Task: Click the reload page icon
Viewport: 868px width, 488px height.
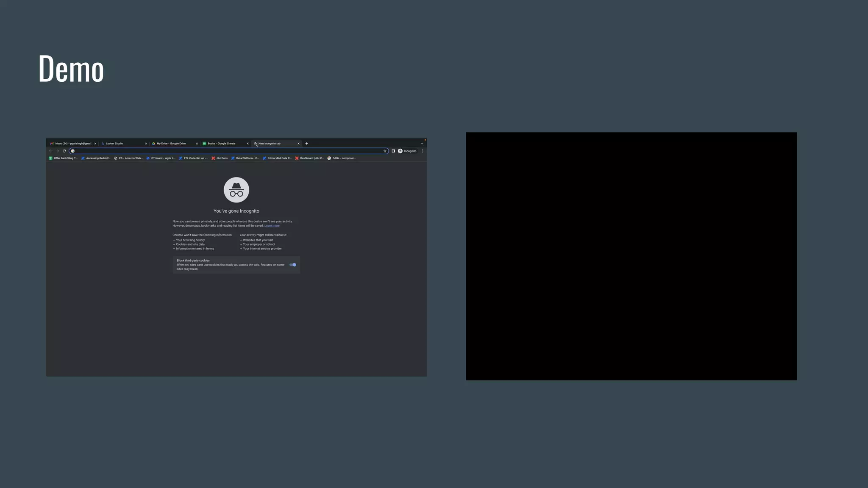Action: coord(64,151)
